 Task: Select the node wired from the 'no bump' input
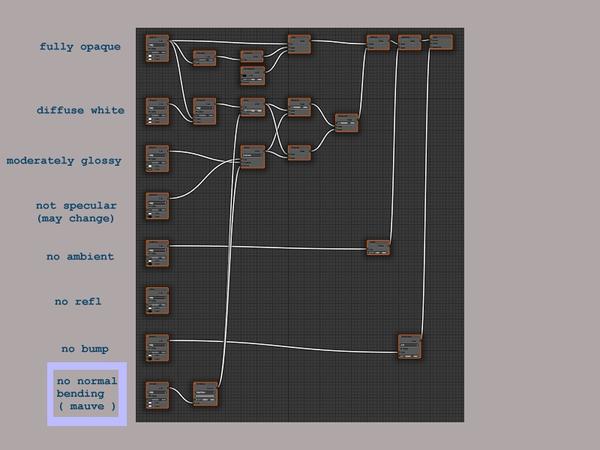coord(410,347)
